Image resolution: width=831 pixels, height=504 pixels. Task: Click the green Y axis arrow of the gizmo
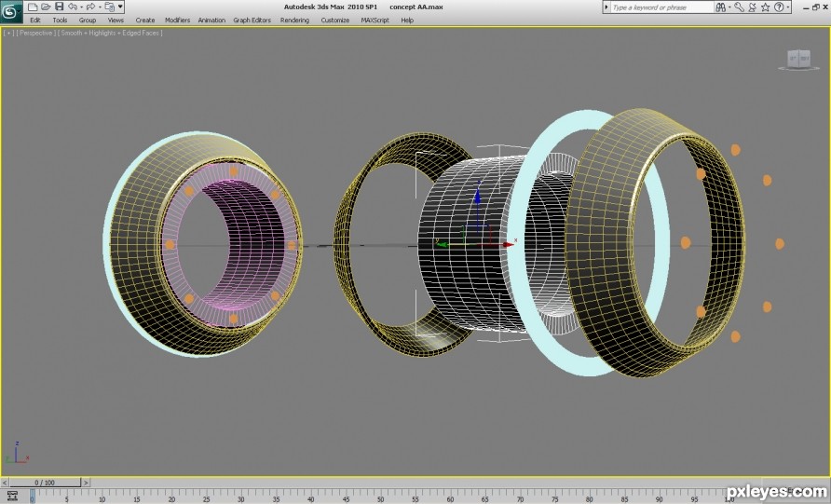(x=443, y=244)
